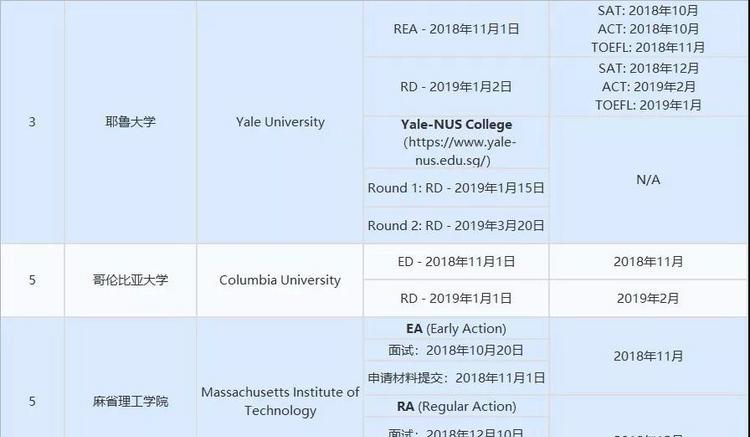Select the EA (Early Action) heading
This screenshot has height=437, width=750.
[x=455, y=328]
